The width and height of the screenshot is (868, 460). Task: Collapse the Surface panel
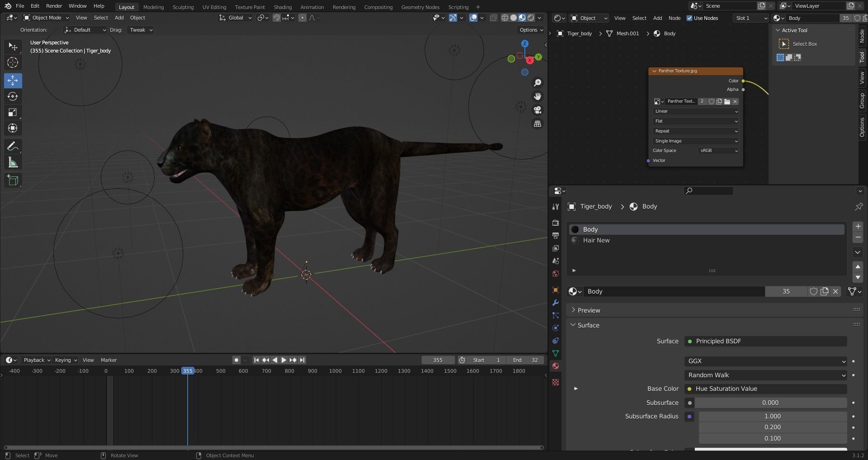588,325
